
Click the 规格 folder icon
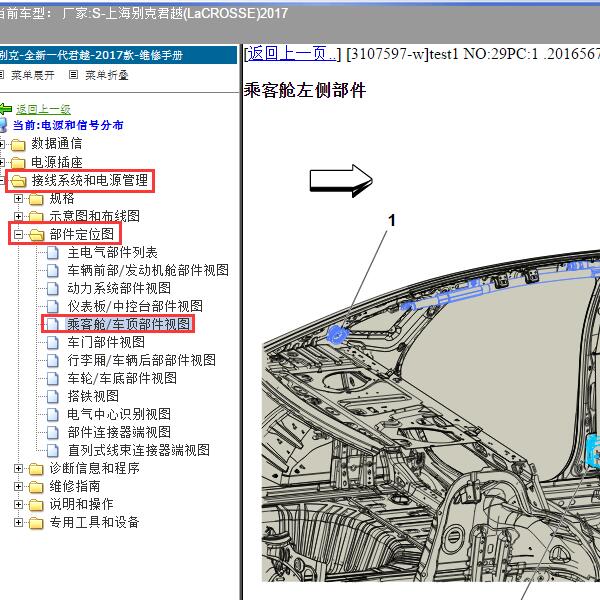pos(36,199)
